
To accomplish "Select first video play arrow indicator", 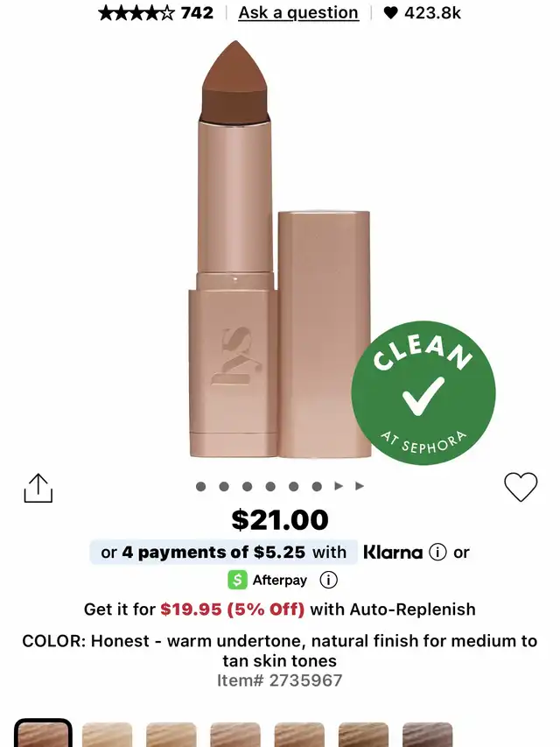I will pos(339,486).
